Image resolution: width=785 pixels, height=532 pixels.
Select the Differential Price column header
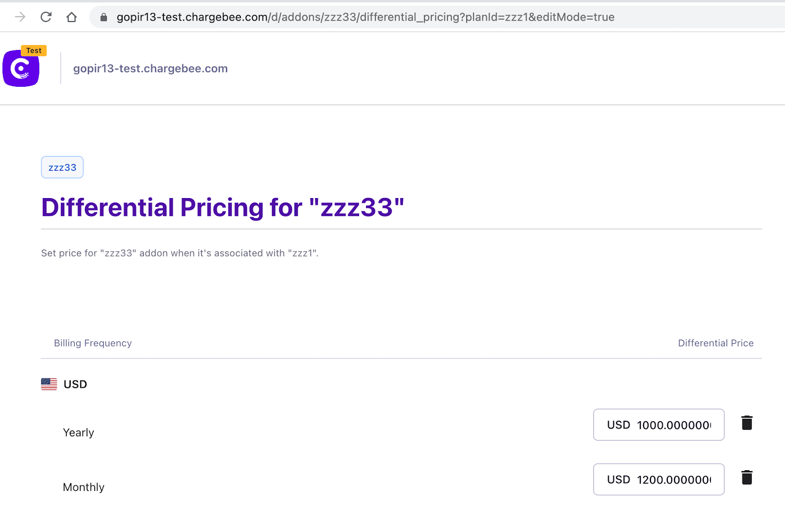(715, 343)
